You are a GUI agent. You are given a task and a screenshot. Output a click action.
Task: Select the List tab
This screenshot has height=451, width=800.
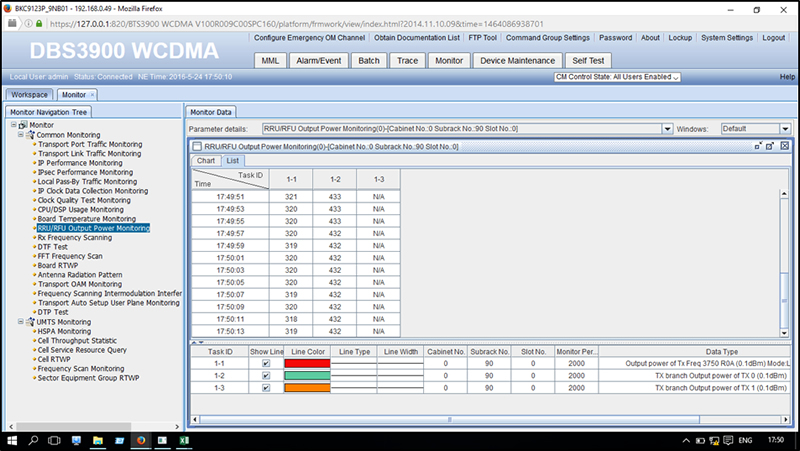click(233, 161)
